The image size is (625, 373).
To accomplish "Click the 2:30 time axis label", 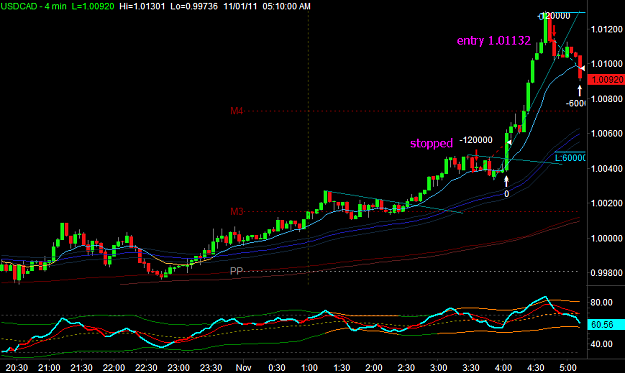I will (406, 367).
